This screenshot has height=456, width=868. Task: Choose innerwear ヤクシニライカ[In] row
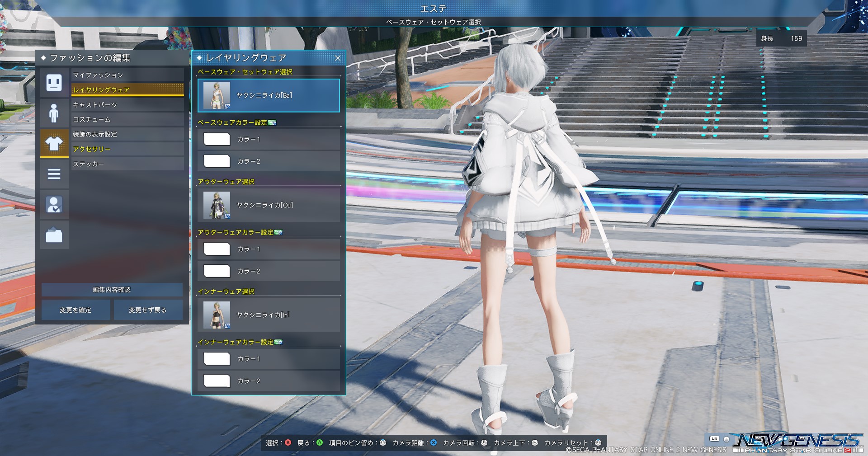(269, 315)
